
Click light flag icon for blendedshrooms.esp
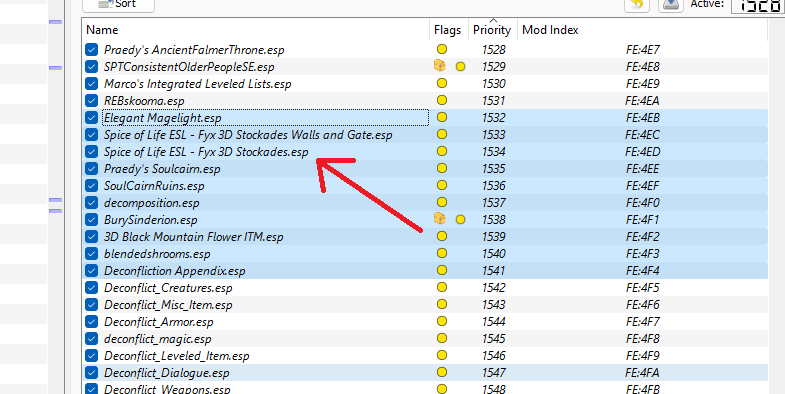(x=442, y=253)
